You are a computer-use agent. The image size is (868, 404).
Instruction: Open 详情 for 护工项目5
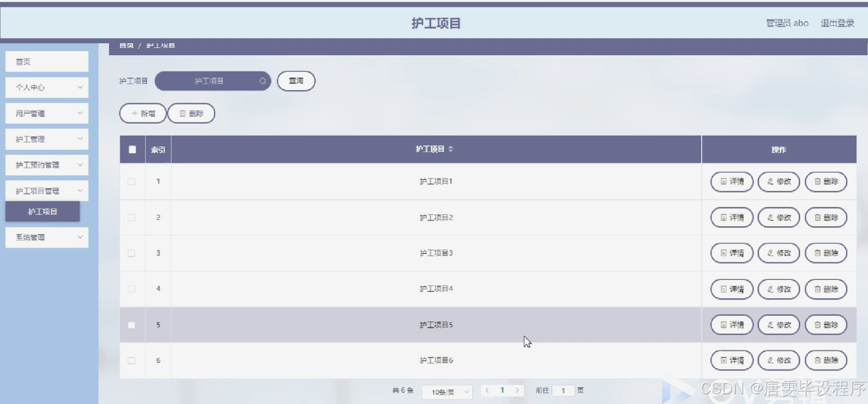732,325
